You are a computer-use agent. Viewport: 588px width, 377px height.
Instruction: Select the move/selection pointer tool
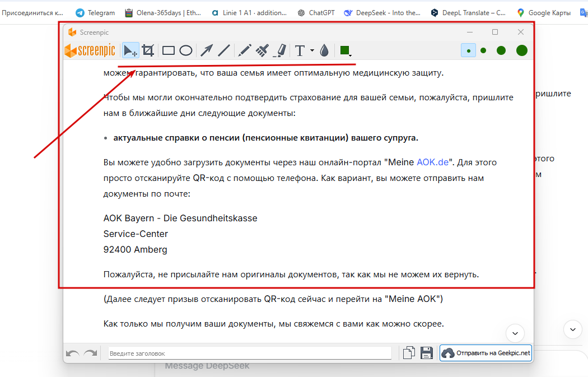coord(130,50)
